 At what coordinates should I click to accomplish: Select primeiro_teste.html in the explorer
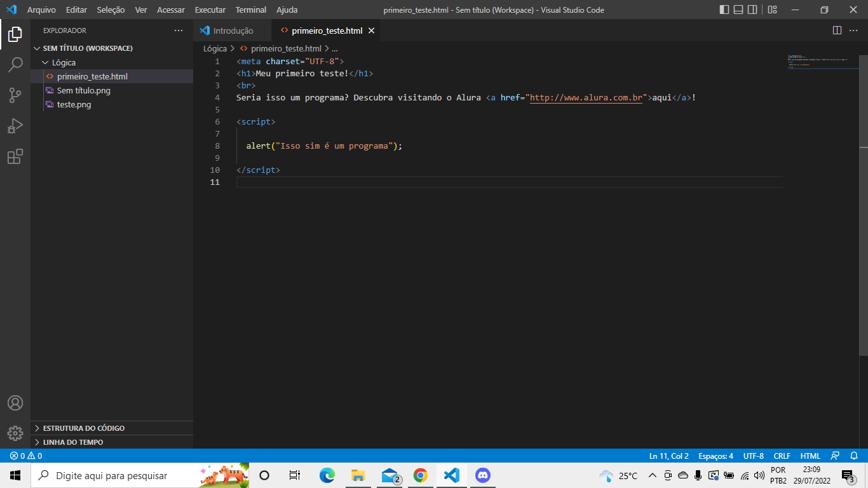[x=112, y=76]
